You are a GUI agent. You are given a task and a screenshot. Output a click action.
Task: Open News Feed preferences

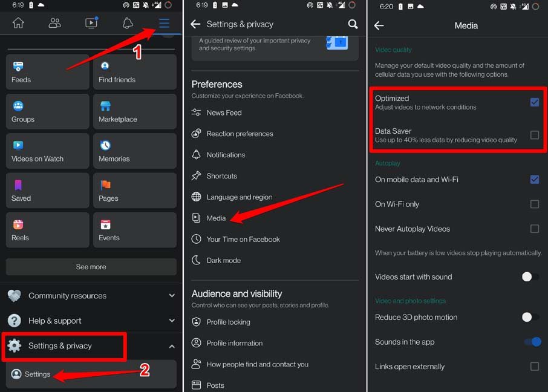[x=275, y=113]
